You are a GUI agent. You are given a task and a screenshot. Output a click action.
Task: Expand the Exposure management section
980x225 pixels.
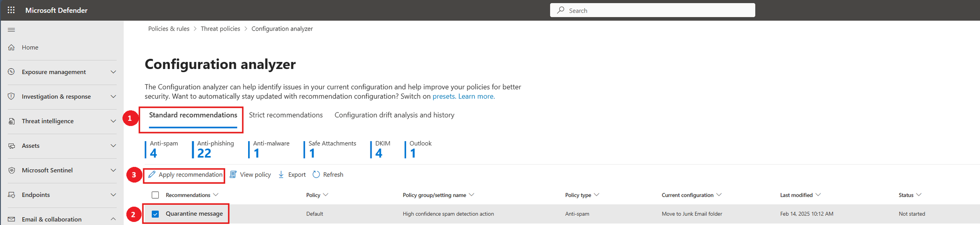pyautogui.click(x=113, y=72)
